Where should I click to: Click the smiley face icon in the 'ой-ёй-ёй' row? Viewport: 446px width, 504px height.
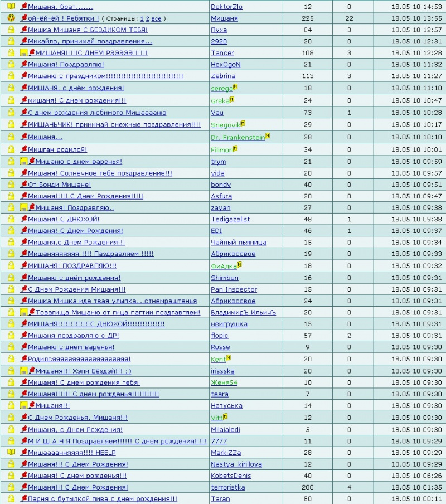(11, 18)
